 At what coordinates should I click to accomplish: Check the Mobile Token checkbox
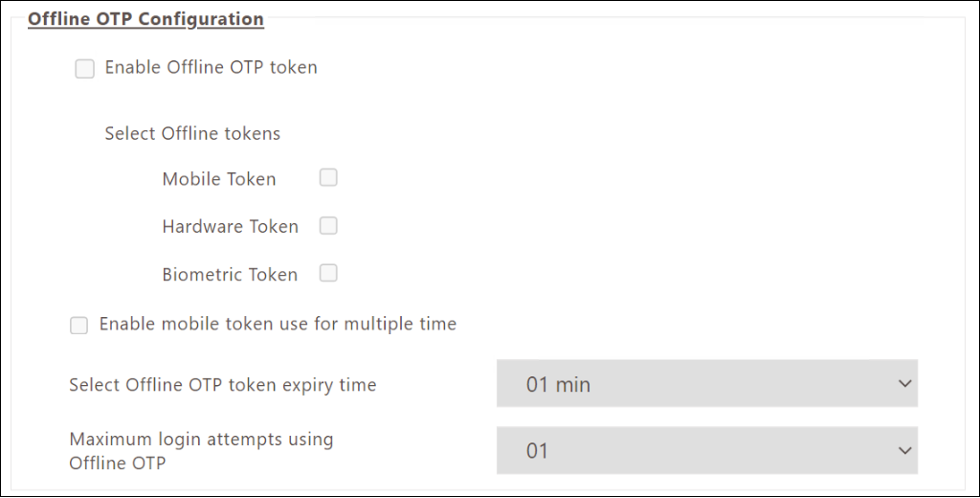328,177
